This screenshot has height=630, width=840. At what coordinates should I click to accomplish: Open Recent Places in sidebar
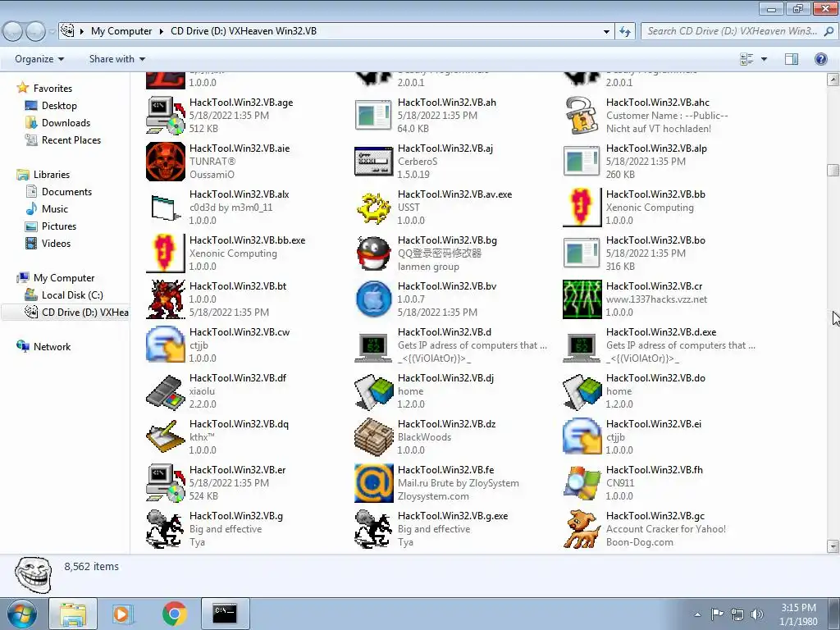point(71,139)
